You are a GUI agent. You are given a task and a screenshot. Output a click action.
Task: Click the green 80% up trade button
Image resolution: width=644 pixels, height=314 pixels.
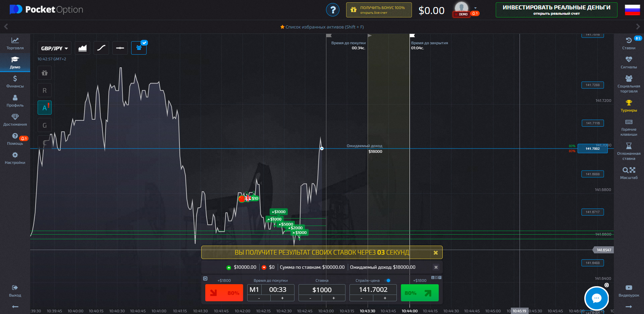pyautogui.click(x=420, y=293)
